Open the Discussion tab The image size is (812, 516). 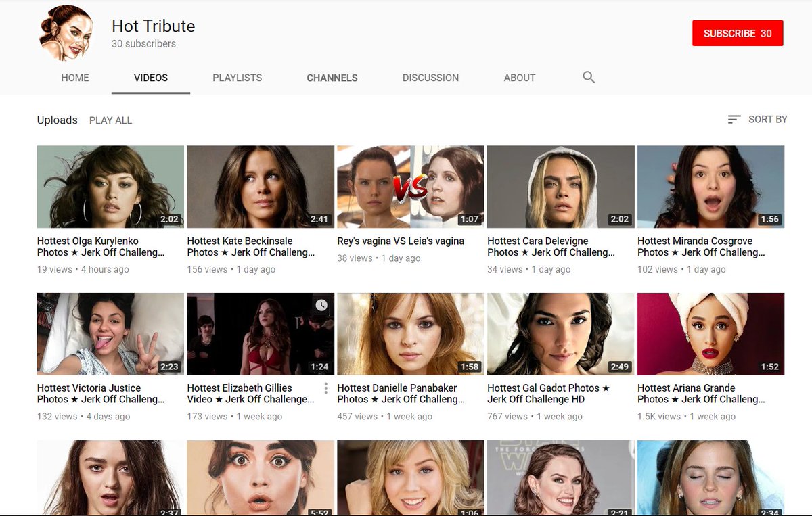coord(430,78)
